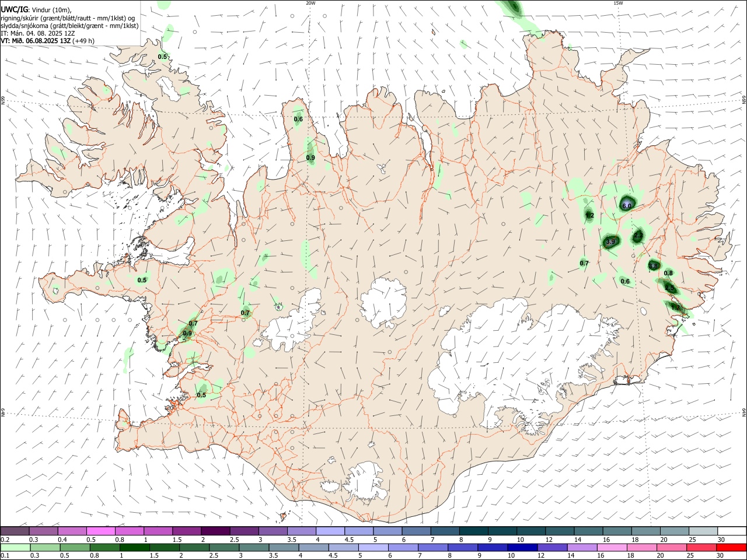This screenshot has height=560, width=747.
Task: Click the valid time 'VT: Mið. 06.08.2025 13Z'
Action: [35, 41]
